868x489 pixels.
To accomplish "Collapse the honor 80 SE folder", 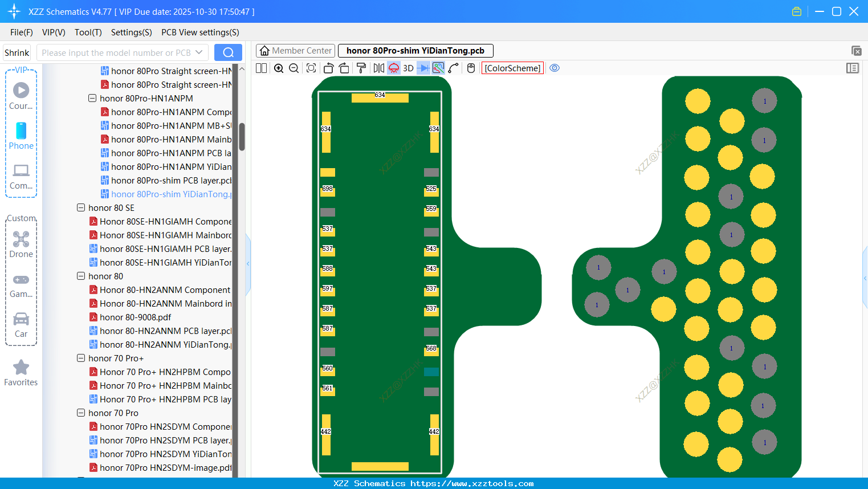I will (x=81, y=207).
